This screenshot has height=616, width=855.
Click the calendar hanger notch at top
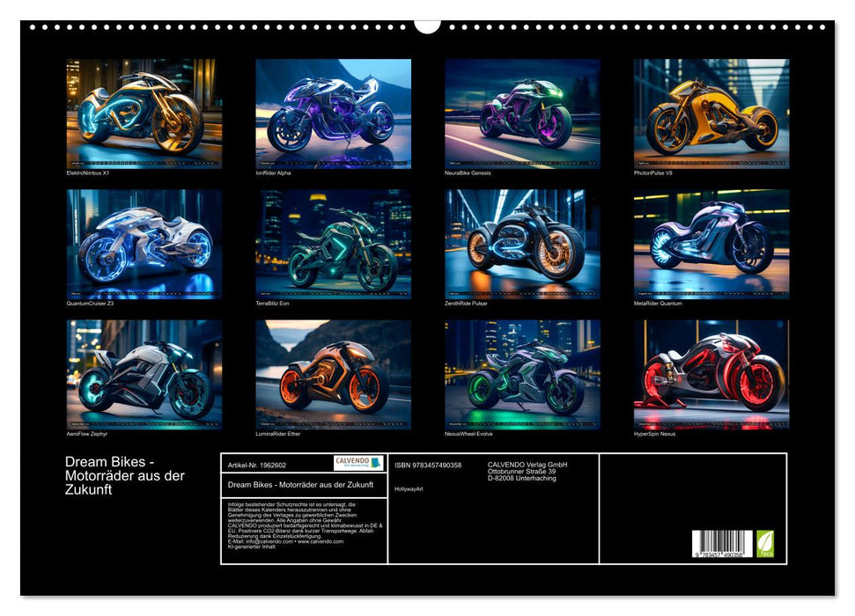pyautogui.click(x=427, y=25)
